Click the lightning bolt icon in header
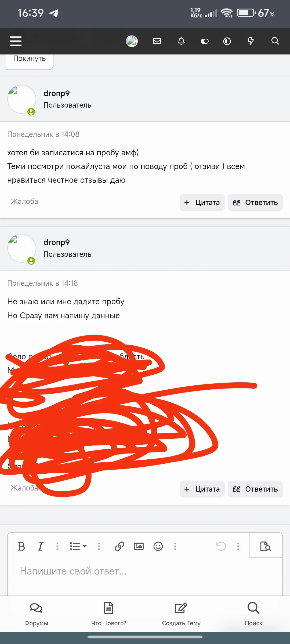Image resolution: width=290 pixels, height=644 pixels. 251,41
